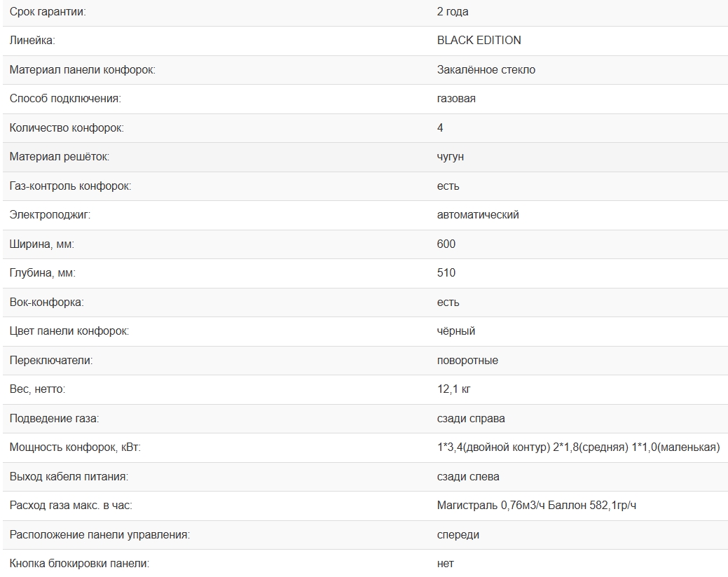
Task: Click the 'Расположение панели управления' label
Action: coord(99,535)
